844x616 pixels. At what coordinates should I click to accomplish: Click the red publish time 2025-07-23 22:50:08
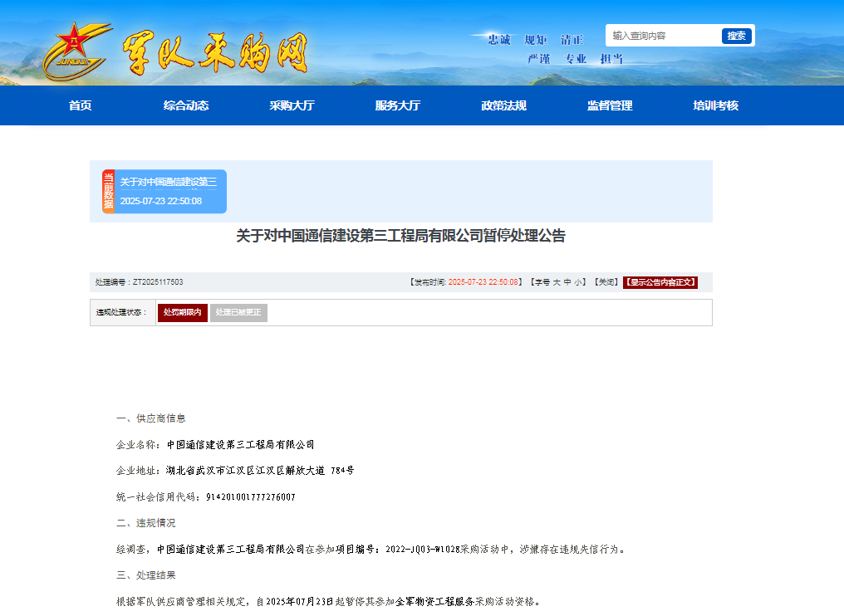(x=483, y=282)
